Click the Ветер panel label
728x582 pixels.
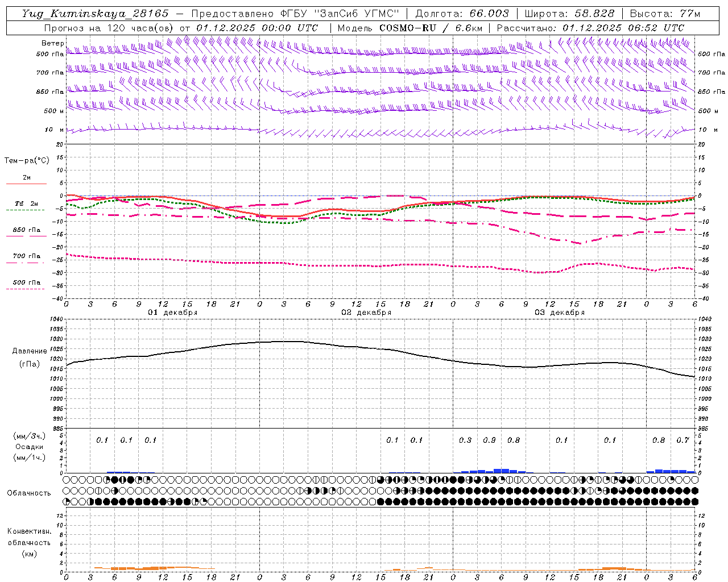(52, 43)
